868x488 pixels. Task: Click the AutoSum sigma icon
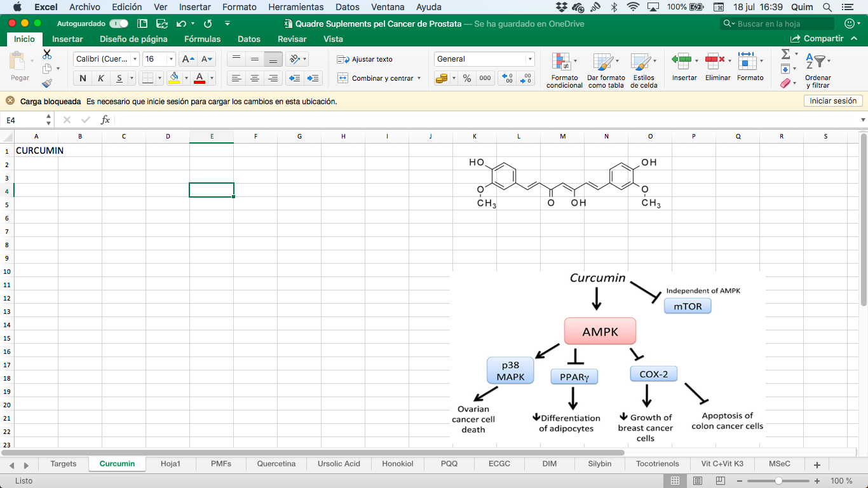click(x=785, y=54)
